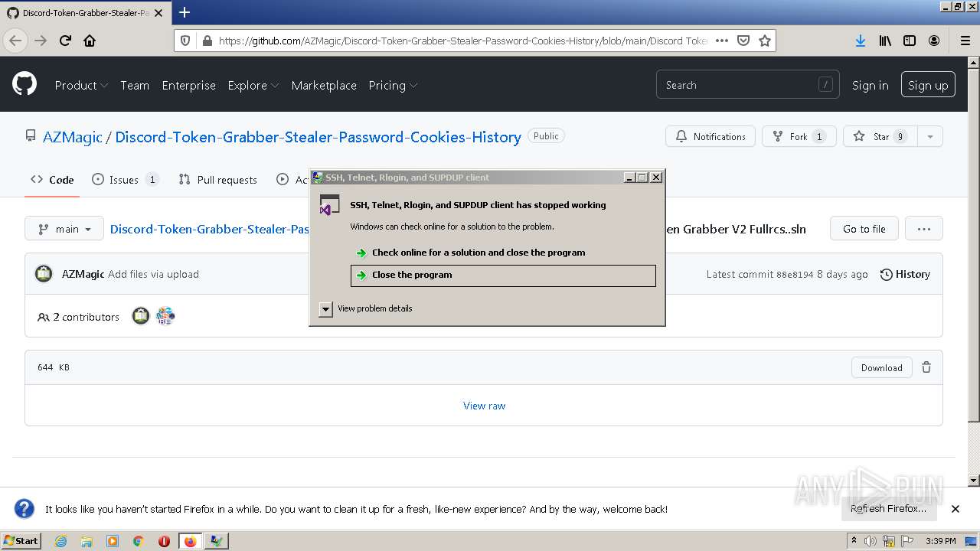Image resolution: width=980 pixels, height=551 pixels.
Task: Click the View raw link
Action: pos(484,406)
